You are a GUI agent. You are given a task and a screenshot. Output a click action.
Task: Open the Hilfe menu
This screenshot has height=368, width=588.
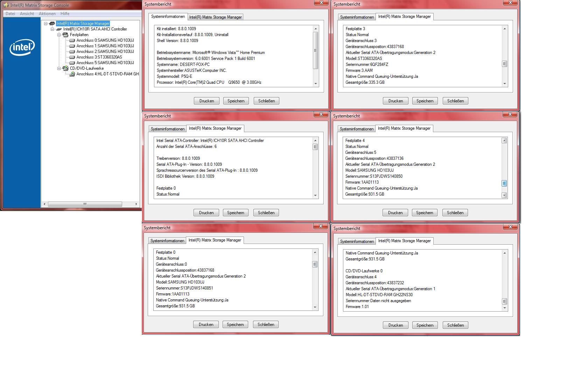pyautogui.click(x=65, y=14)
